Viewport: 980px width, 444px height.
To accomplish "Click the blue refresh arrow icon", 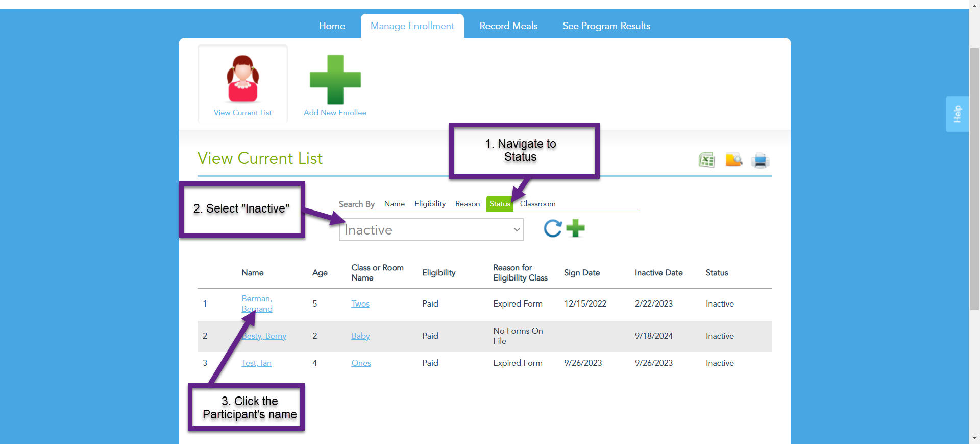I will 553,228.
